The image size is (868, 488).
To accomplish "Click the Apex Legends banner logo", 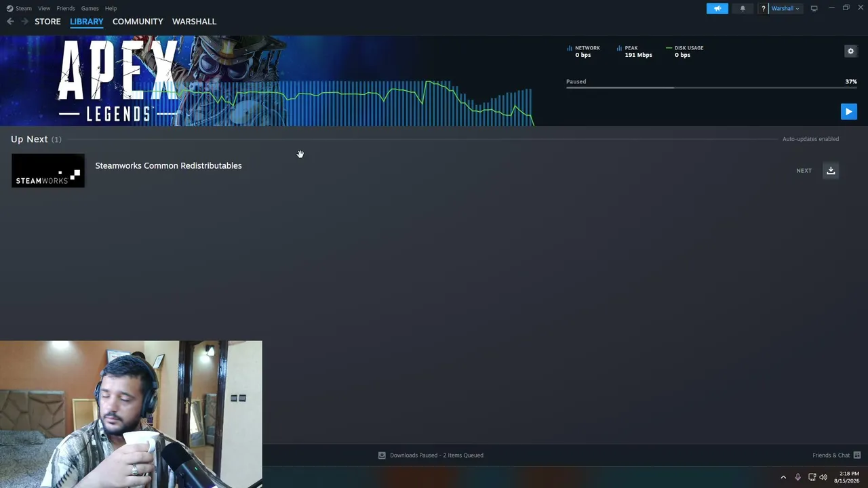I will 118,81.
